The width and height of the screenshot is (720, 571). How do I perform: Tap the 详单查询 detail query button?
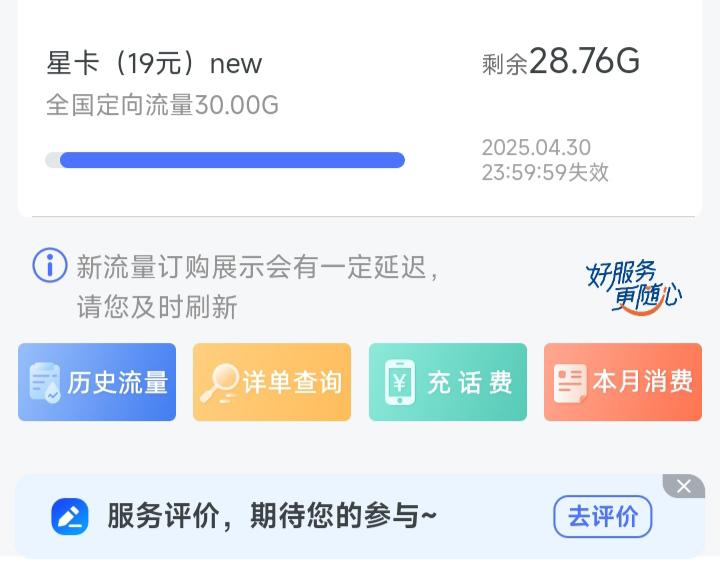tap(272, 382)
